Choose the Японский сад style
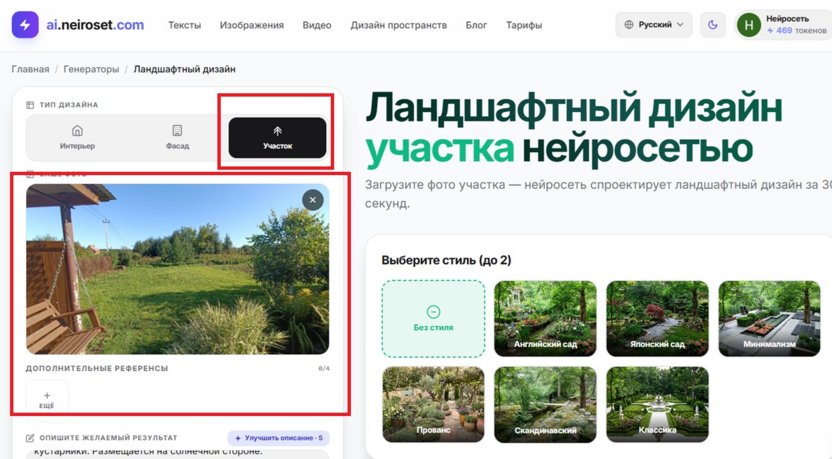 (x=657, y=318)
